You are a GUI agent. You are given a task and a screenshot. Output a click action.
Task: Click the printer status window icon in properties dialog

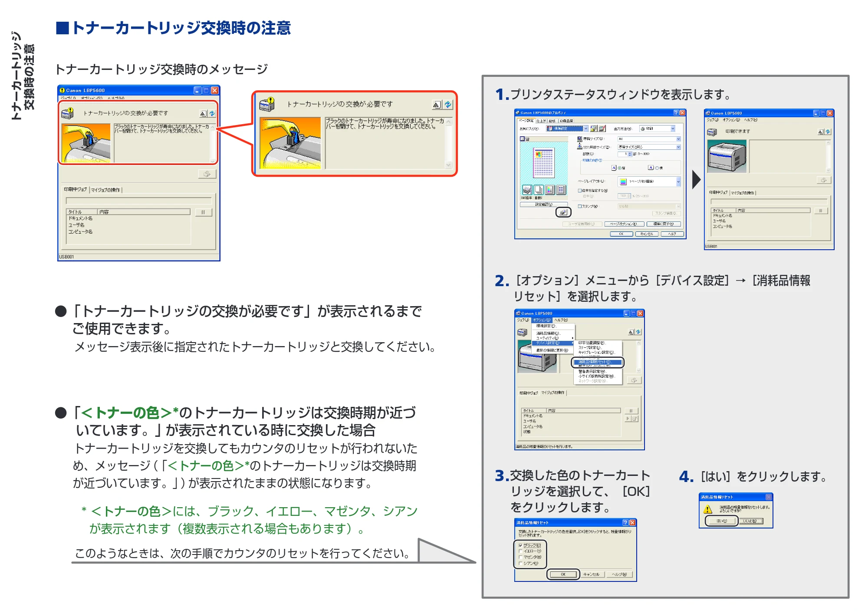[x=563, y=212]
